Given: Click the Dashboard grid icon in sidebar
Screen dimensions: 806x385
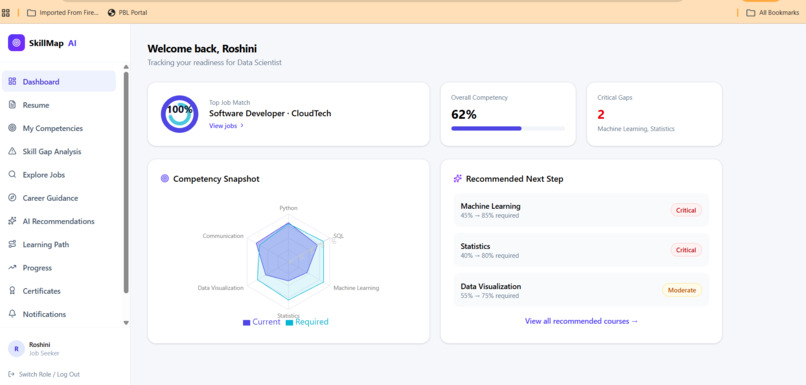Looking at the screenshot, I should pos(12,81).
